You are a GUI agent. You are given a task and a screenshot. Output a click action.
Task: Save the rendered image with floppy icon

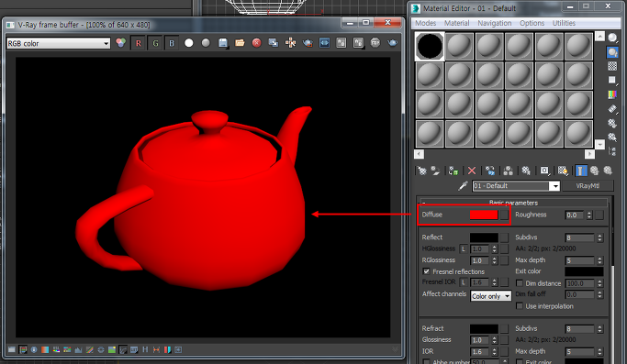[x=223, y=43]
